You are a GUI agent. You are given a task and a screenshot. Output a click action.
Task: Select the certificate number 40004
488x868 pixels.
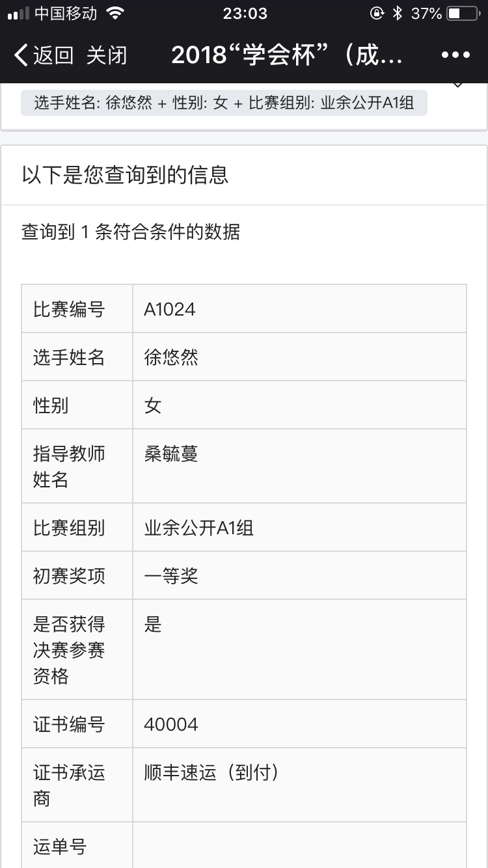pos(171,724)
